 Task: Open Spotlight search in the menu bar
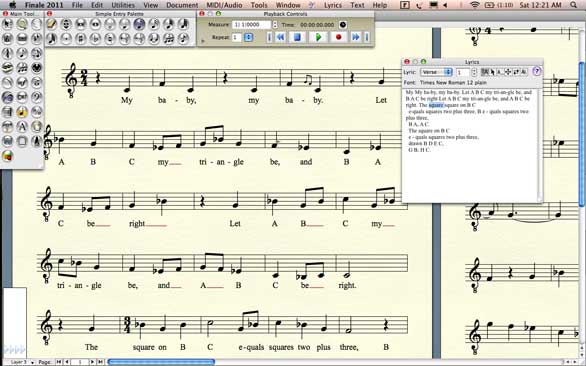[x=573, y=5]
